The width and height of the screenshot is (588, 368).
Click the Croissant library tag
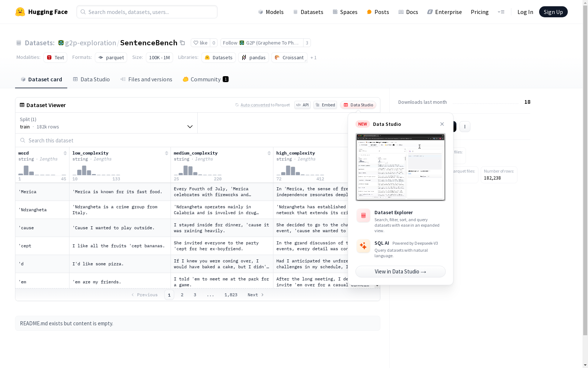click(289, 57)
